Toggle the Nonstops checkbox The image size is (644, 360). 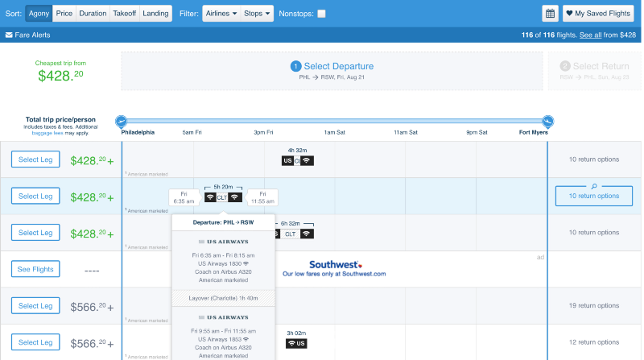321,14
